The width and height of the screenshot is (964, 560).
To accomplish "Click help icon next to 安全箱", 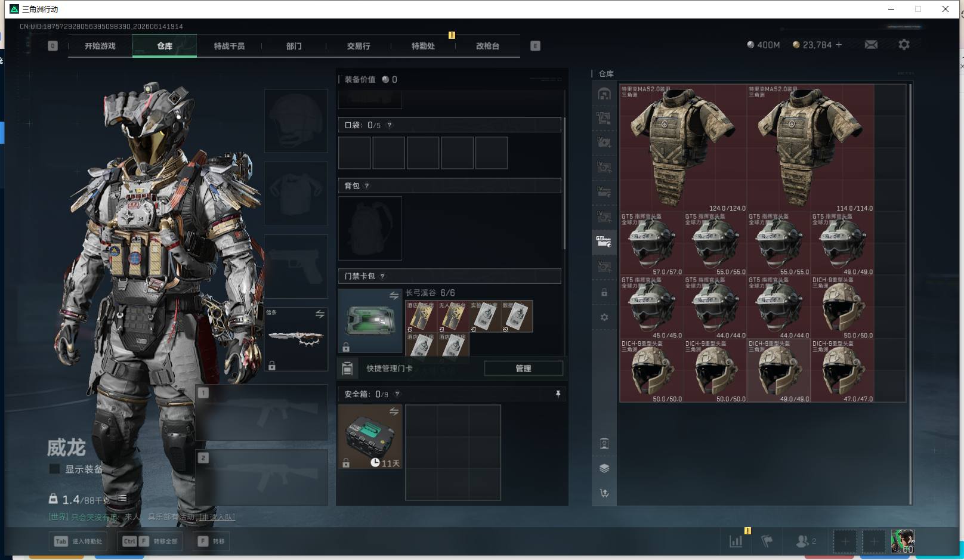I will [x=397, y=394].
